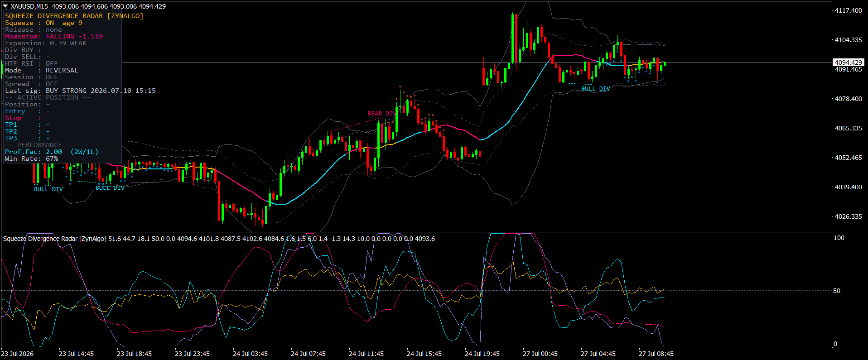Click the '24 Jul 03:45' time label
This screenshot has height=360, width=868.
(250, 354)
